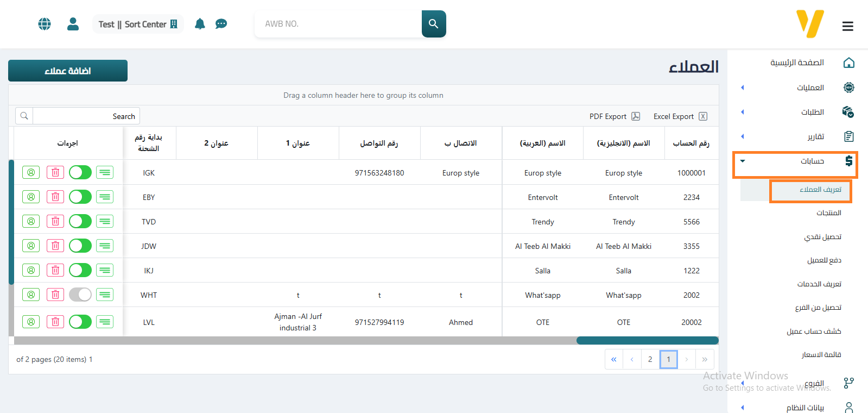The width and height of the screenshot is (868, 413).
Task: Turn off the Salla customer toggle
Action: point(80,271)
